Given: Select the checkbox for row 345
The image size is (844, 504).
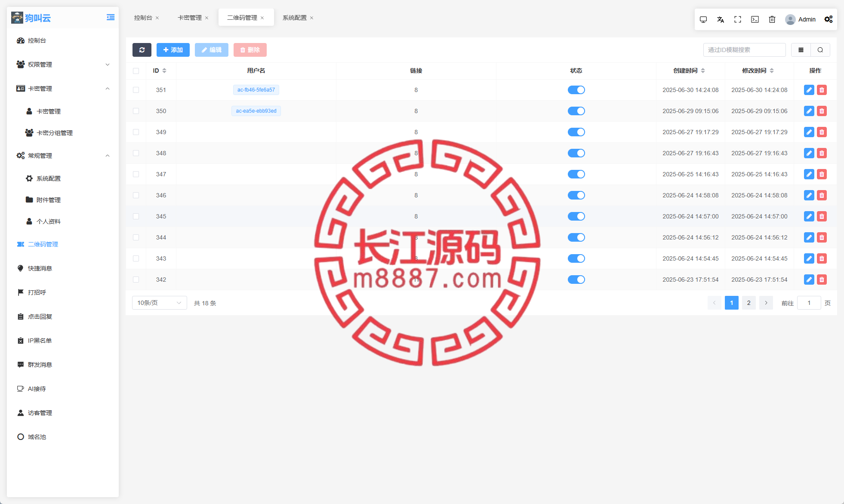Looking at the screenshot, I should pos(136,216).
